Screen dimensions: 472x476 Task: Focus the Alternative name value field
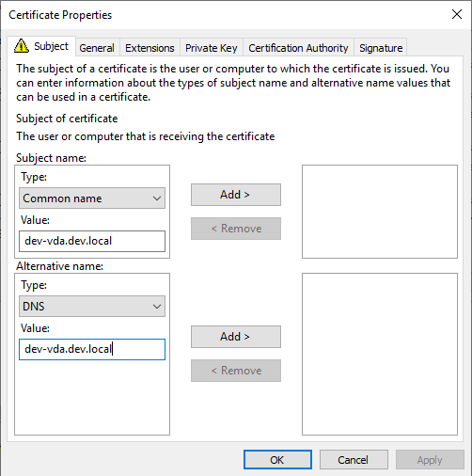click(x=92, y=349)
